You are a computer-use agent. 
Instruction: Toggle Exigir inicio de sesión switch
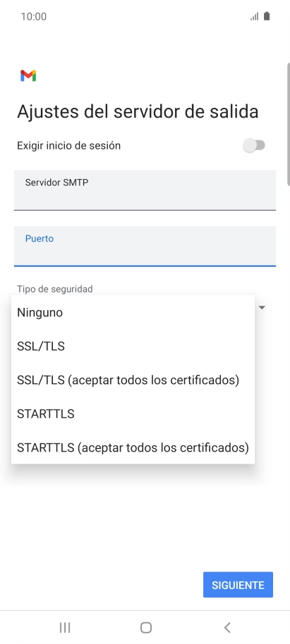coord(254,145)
